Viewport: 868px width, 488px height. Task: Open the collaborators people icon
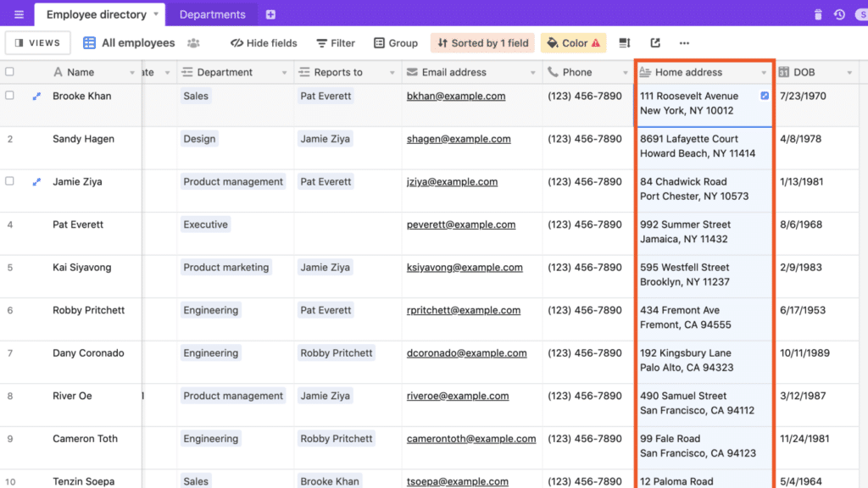click(x=193, y=43)
